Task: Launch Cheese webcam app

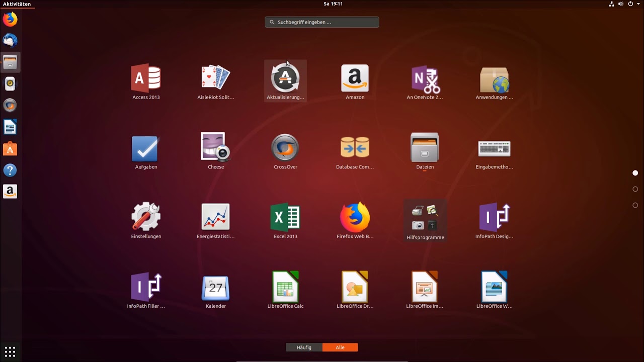Action: [216, 151]
